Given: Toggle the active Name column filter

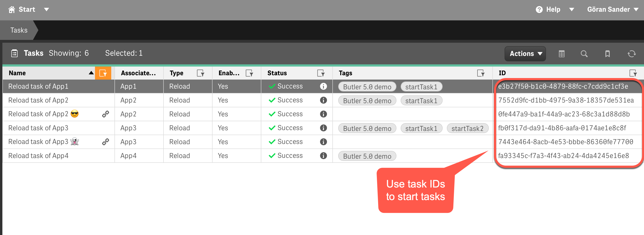Looking at the screenshot, I should coord(103,73).
